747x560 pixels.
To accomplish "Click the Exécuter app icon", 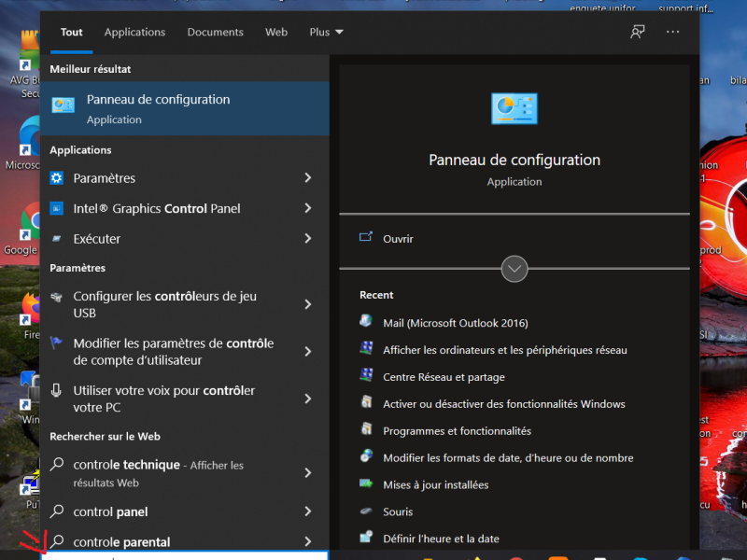I will [x=57, y=239].
